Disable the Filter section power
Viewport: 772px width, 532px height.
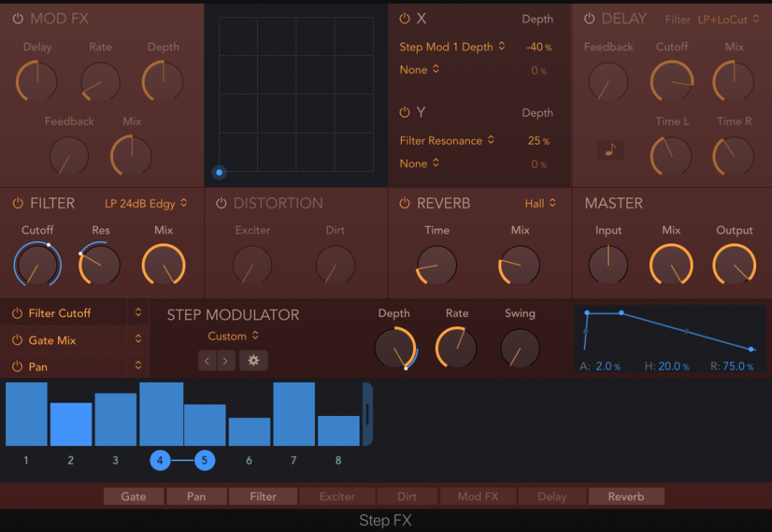(18, 203)
